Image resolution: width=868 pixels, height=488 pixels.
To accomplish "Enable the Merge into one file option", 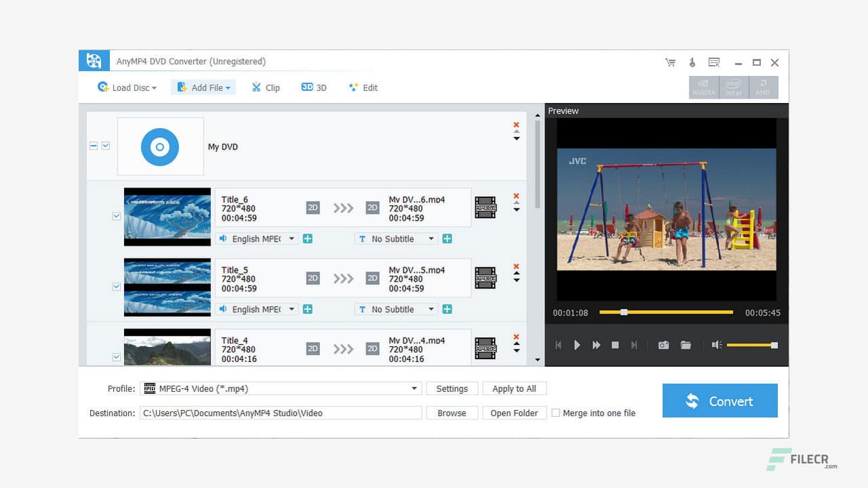I will [555, 413].
